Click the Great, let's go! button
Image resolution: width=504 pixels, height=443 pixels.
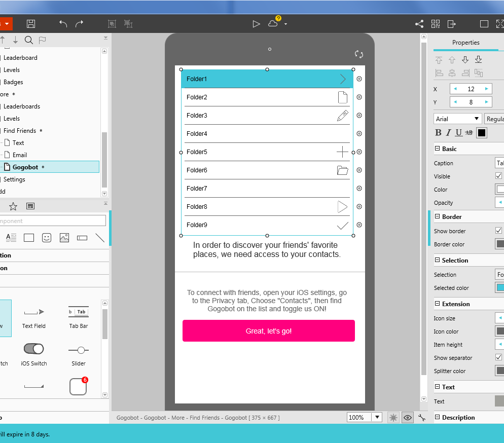269,330
